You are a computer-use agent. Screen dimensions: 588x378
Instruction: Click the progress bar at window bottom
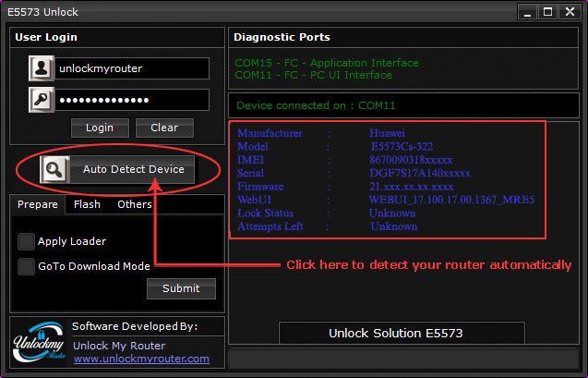[403, 359]
